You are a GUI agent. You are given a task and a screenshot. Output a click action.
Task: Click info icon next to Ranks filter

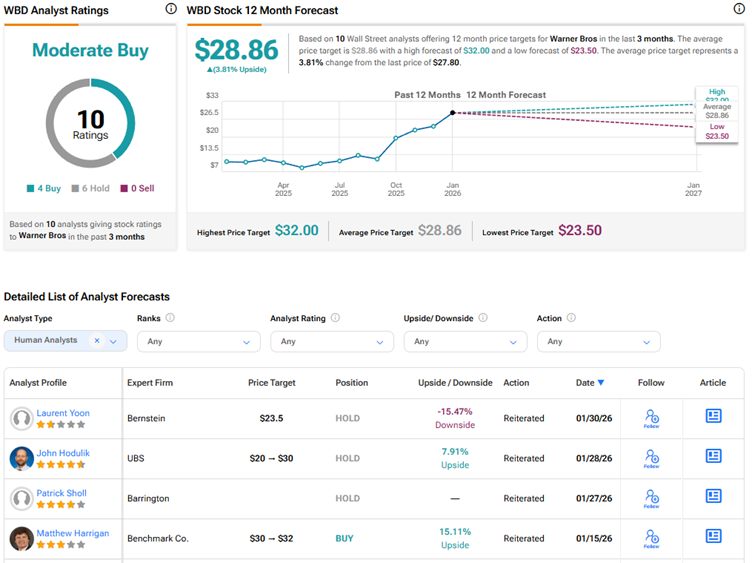[170, 318]
